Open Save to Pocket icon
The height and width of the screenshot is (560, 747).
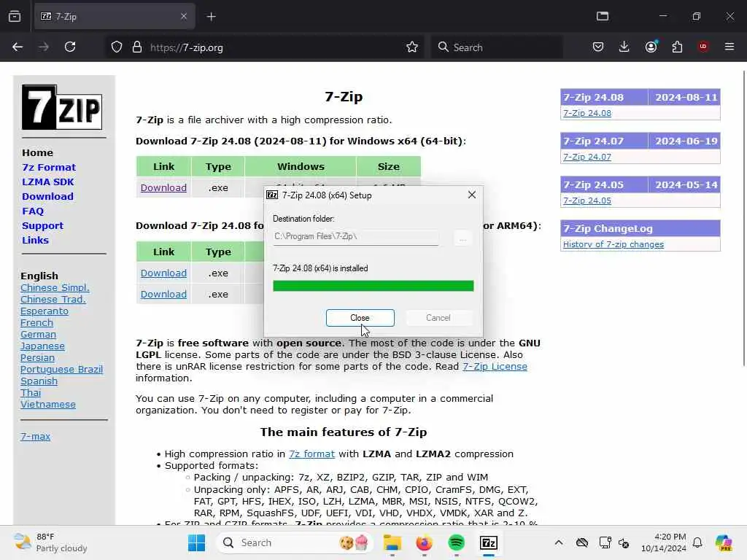pos(598,47)
